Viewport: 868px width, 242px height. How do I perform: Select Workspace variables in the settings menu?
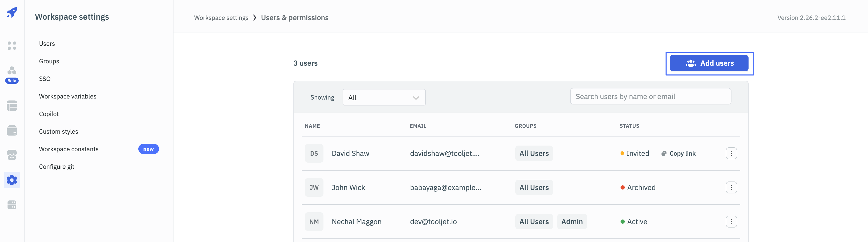coord(67,96)
